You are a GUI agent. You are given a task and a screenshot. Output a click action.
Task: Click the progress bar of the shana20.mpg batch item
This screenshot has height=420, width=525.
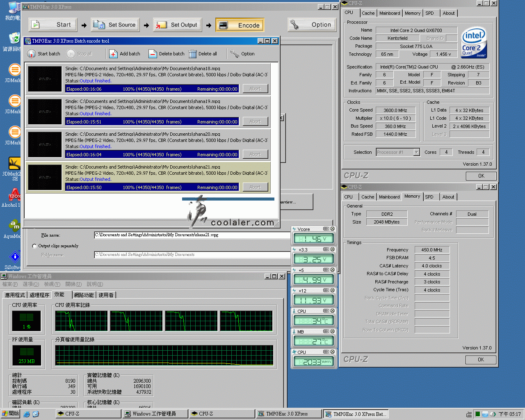tap(152, 155)
